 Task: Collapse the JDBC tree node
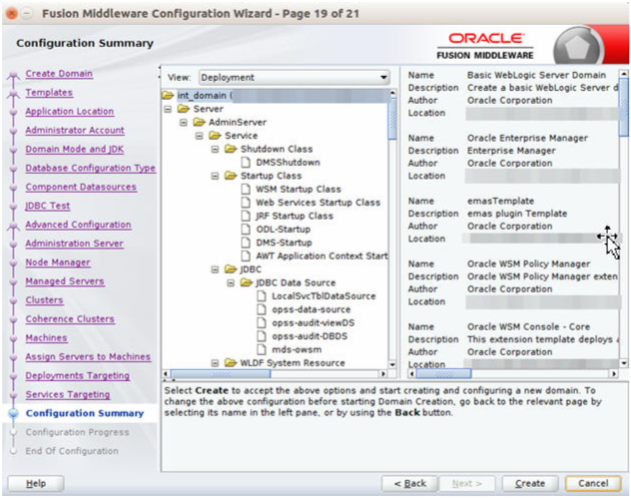(215, 269)
